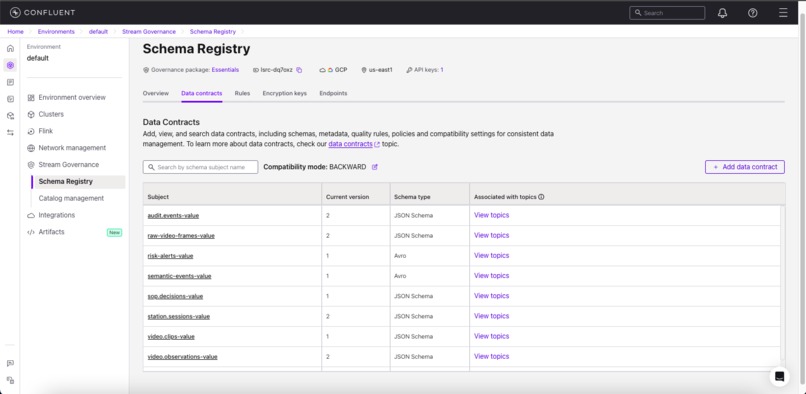Click the feedback icon at rail bottom
The image size is (806, 394).
pyautogui.click(x=10, y=363)
